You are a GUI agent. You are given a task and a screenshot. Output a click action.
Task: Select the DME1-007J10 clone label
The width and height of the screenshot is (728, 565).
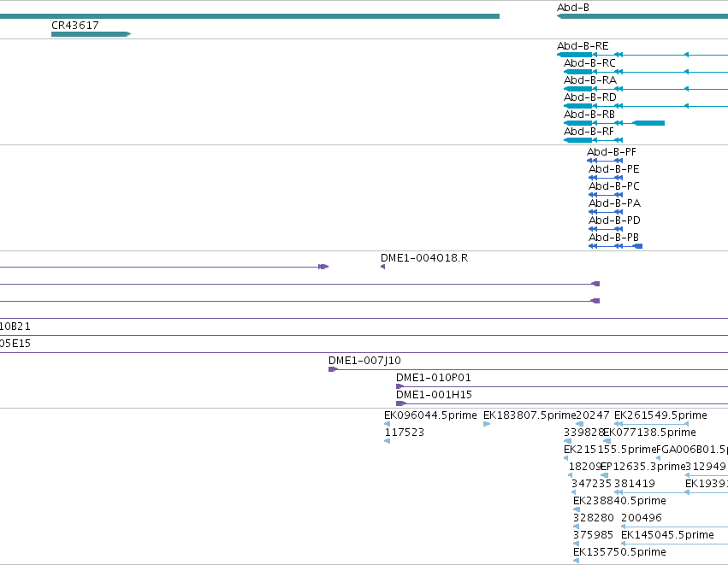point(364,361)
